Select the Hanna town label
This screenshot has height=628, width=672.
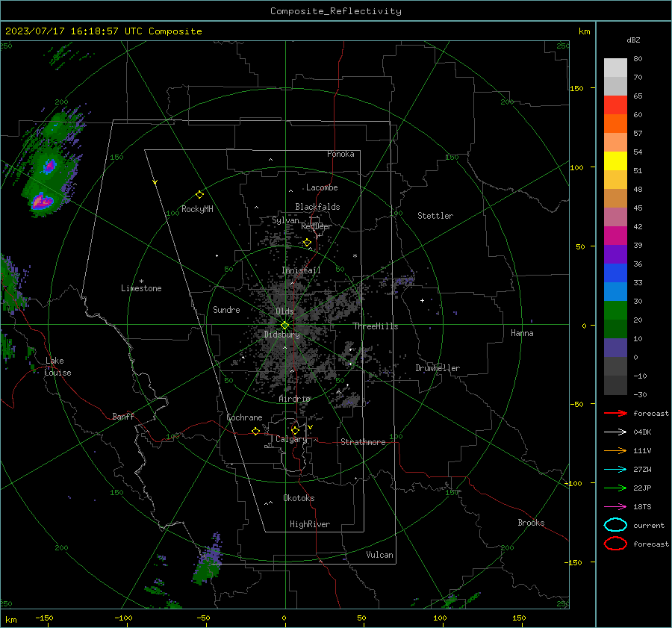click(x=522, y=333)
